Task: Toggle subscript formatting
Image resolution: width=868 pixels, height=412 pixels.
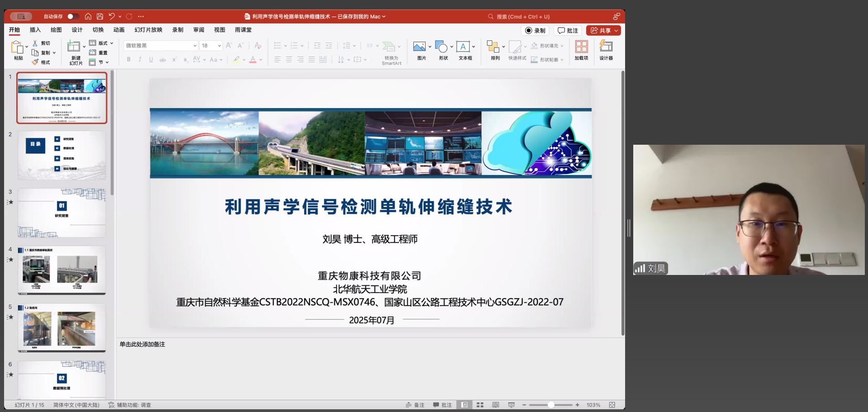Action: (x=185, y=59)
